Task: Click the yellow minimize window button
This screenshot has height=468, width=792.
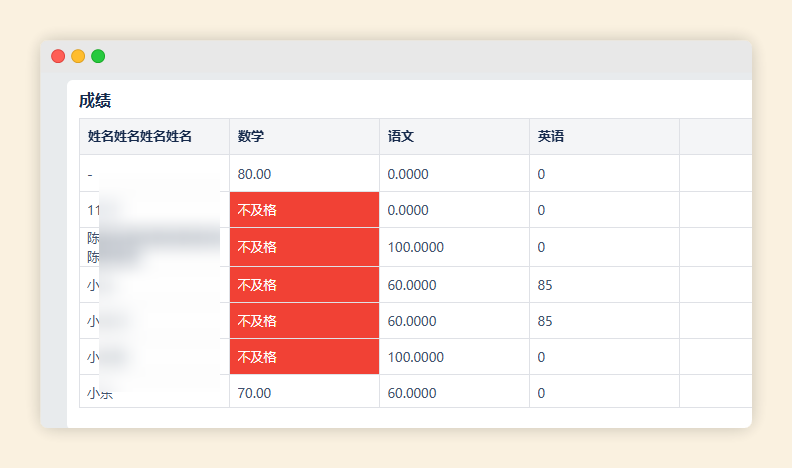Action: click(x=78, y=56)
